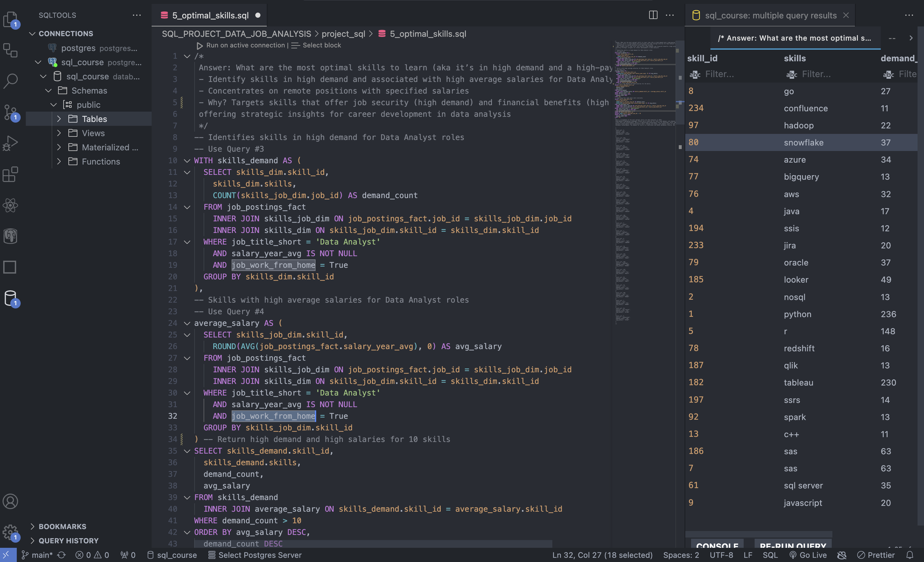Expand the Functions folder
This screenshot has width=924, height=562.
59,161
